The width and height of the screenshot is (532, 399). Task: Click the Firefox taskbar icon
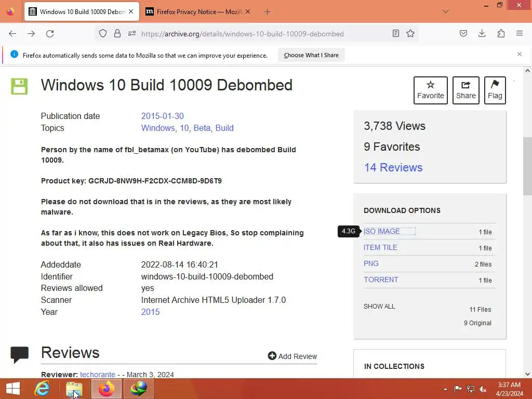(107, 389)
